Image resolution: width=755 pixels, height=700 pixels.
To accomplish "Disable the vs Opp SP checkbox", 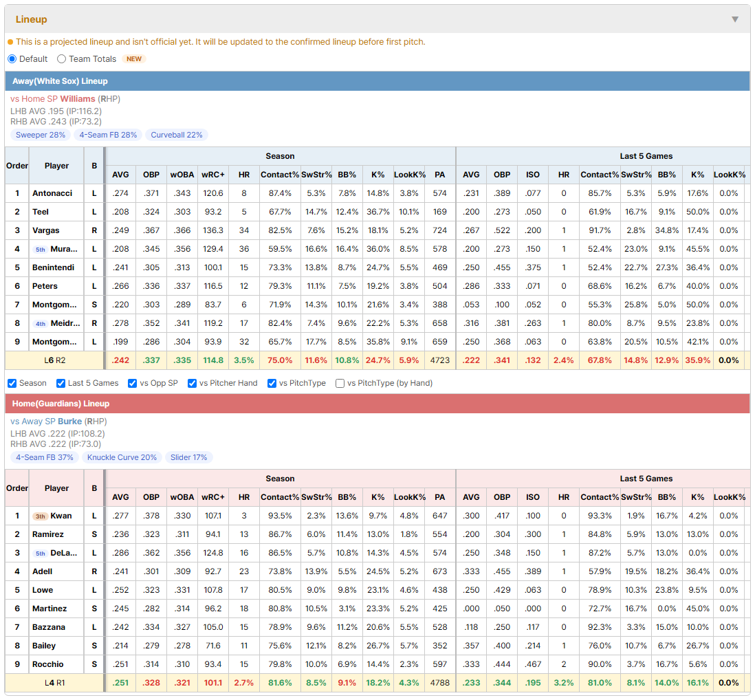I will click(133, 383).
